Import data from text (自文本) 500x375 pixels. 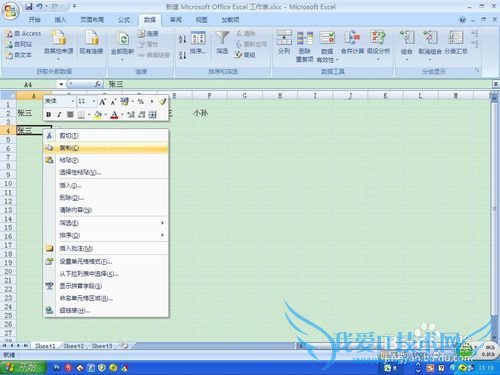coord(19,55)
